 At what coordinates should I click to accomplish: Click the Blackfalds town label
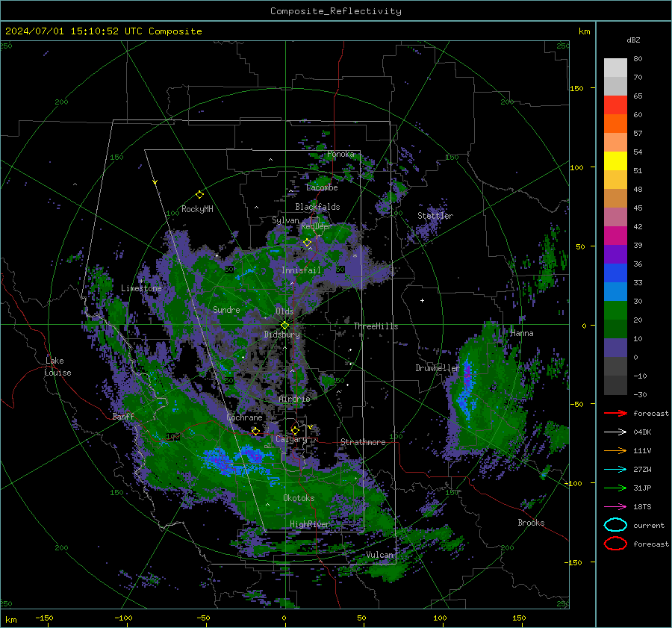pos(317,207)
